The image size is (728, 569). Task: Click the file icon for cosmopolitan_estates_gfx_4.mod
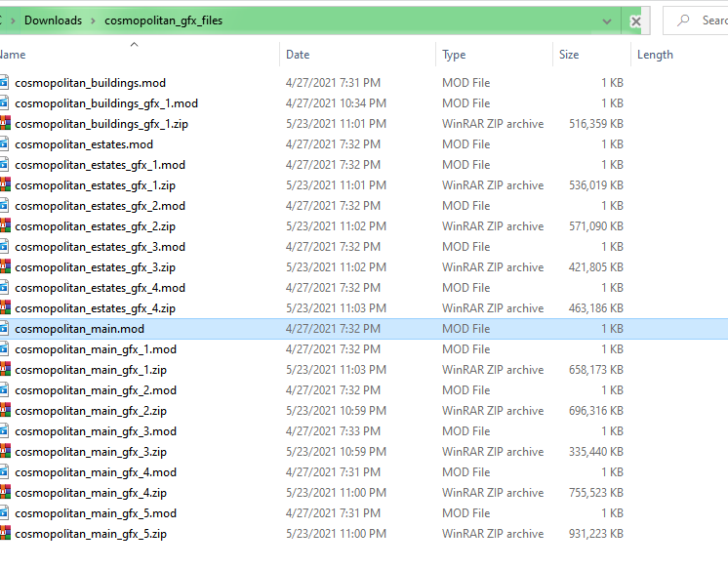tap(4, 288)
